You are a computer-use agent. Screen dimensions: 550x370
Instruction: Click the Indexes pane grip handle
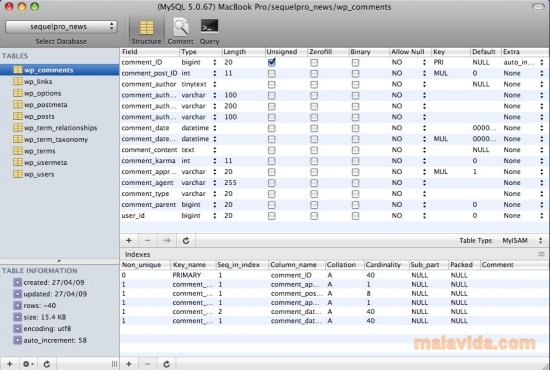pos(541,254)
